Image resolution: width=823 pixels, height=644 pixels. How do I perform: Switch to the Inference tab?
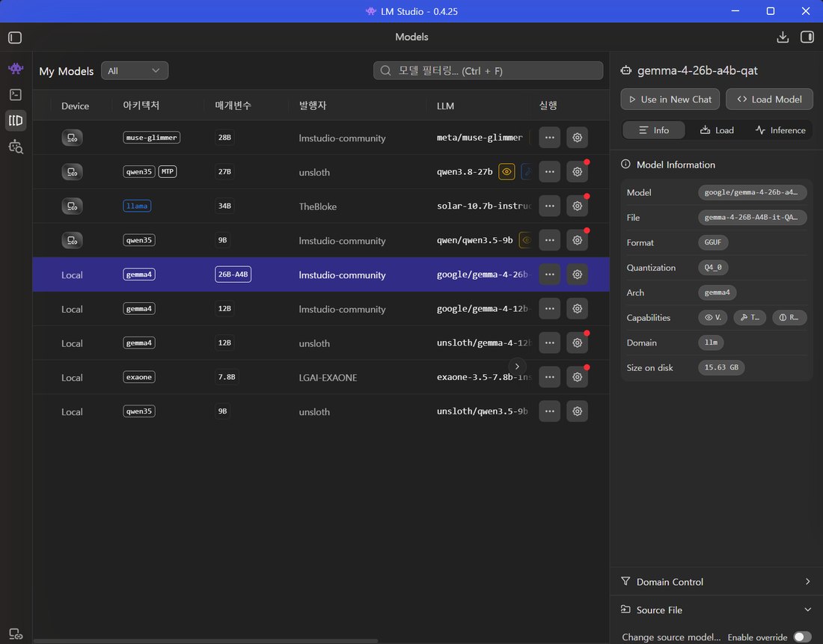point(780,130)
